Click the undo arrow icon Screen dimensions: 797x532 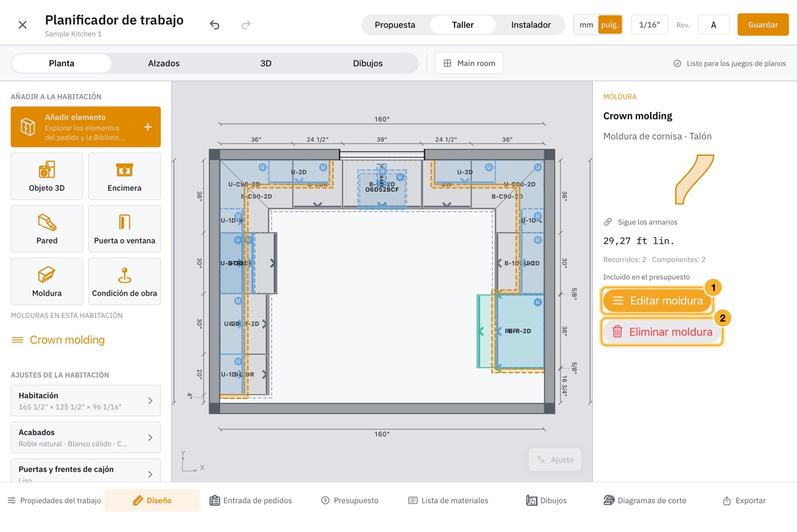click(x=215, y=25)
